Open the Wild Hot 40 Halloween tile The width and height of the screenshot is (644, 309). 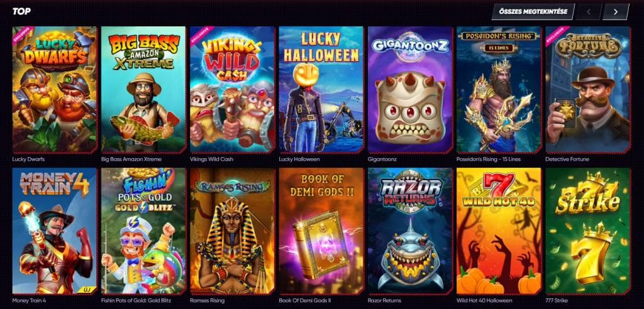click(x=499, y=231)
